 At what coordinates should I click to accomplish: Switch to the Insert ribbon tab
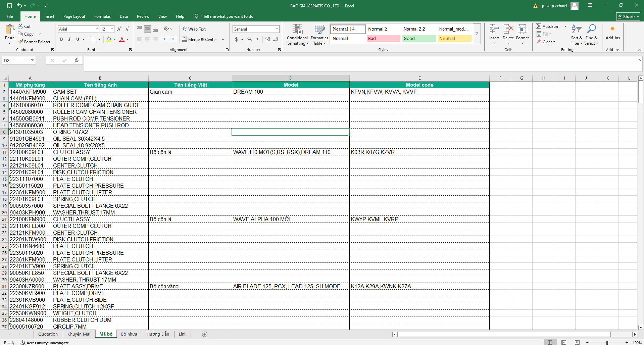click(x=49, y=16)
